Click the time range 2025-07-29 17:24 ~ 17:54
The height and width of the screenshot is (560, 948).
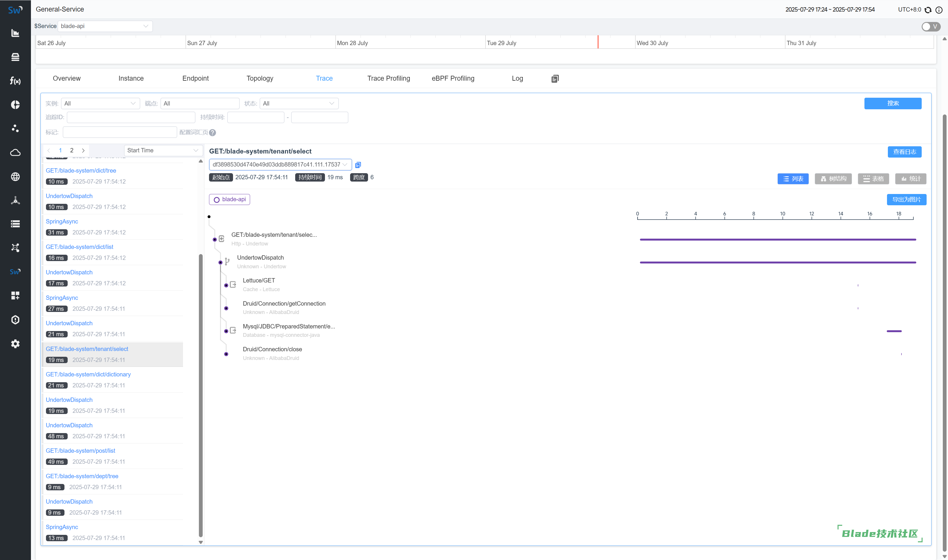click(830, 10)
